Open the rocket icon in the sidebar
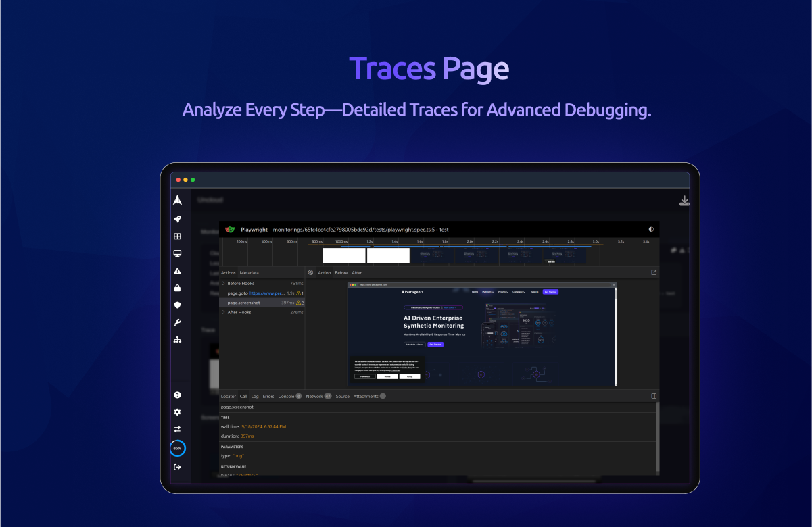The width and height of the screenshot is (812, 527). click(x=178, y=219)
